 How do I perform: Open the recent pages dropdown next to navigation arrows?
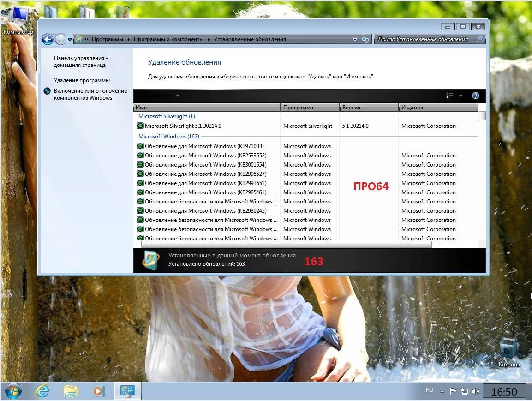click(70, 40)
